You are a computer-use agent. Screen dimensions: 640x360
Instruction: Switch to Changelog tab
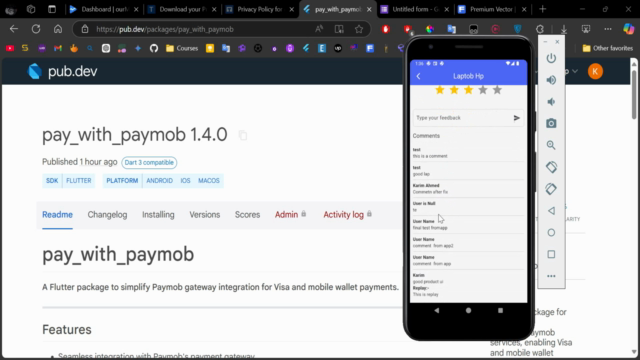point(107,215)
